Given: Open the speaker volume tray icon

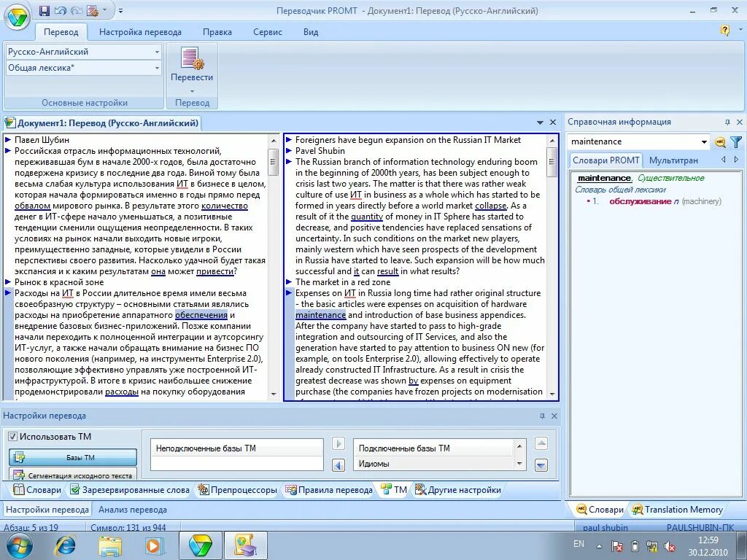Looking at the screenshot, I should (670, 546).
